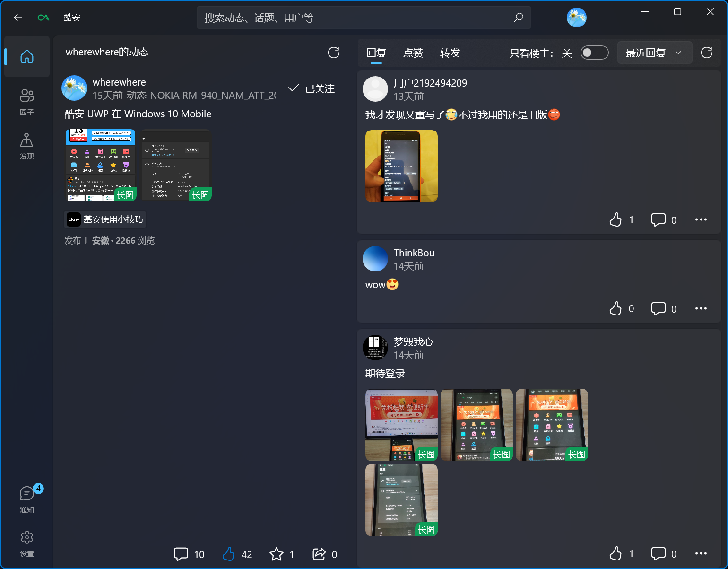Open 梦毁我心's fourth settings photo
Screen dimensions: 728x569
(401, 500)
